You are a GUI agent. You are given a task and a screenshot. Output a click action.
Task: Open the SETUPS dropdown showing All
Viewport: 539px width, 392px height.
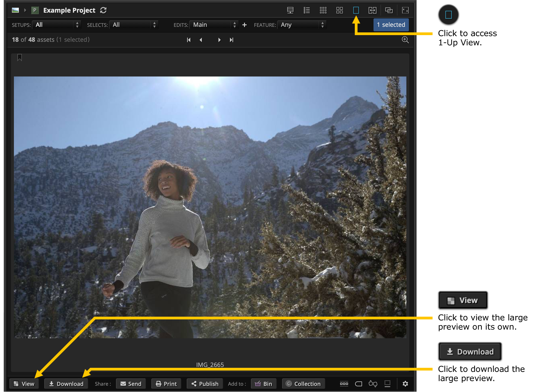pos(56,25)
